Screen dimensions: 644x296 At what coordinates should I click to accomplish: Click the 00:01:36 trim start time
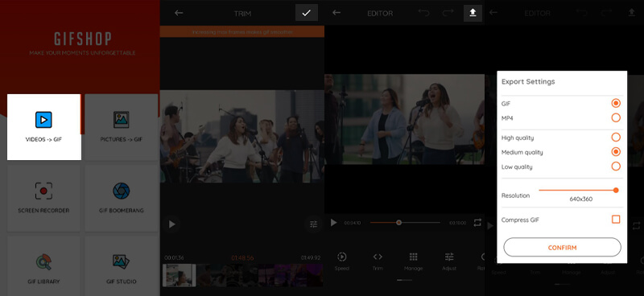174,258
